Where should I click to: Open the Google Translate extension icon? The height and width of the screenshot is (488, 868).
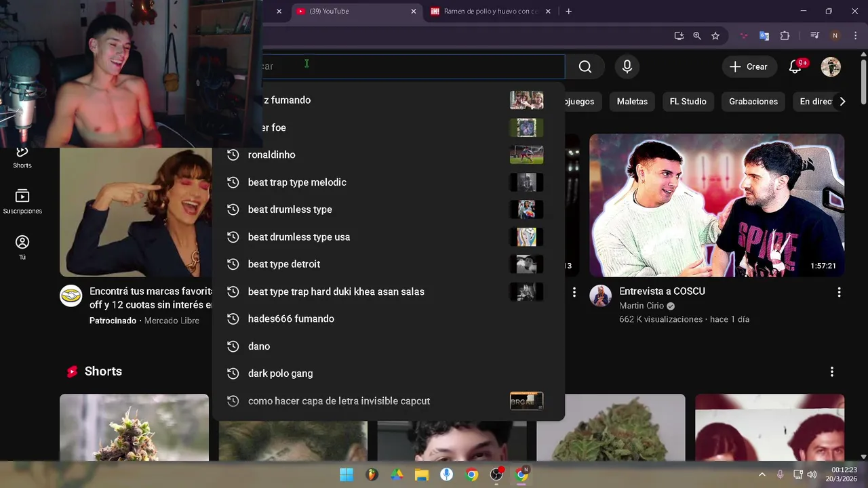[x=764, y=36]
